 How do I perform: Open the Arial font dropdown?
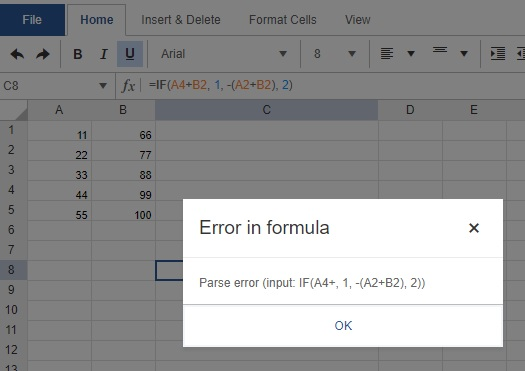[x=224, y=54]
